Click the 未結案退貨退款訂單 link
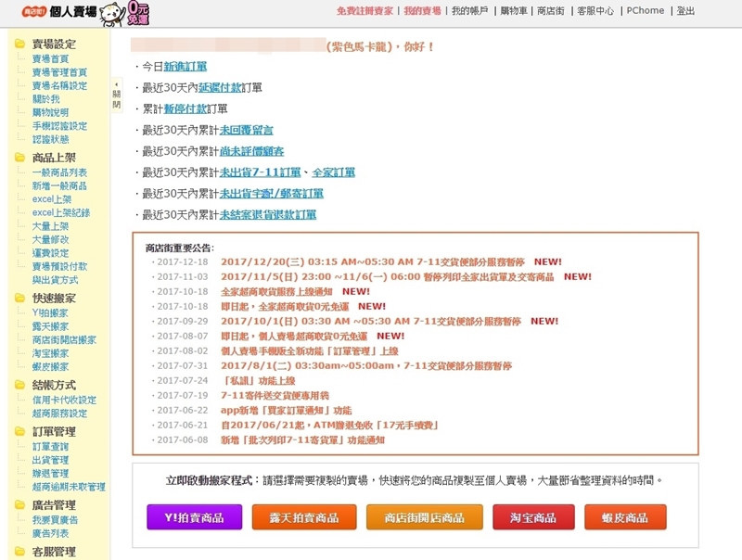Viewport: 742px width, 560px height. tap(268, 215)
